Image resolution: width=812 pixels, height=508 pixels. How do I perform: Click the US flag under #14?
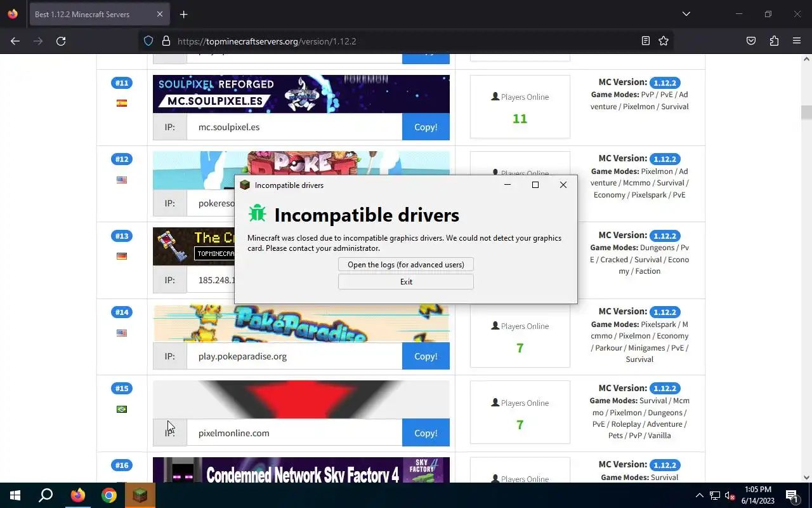coord(122,333)
